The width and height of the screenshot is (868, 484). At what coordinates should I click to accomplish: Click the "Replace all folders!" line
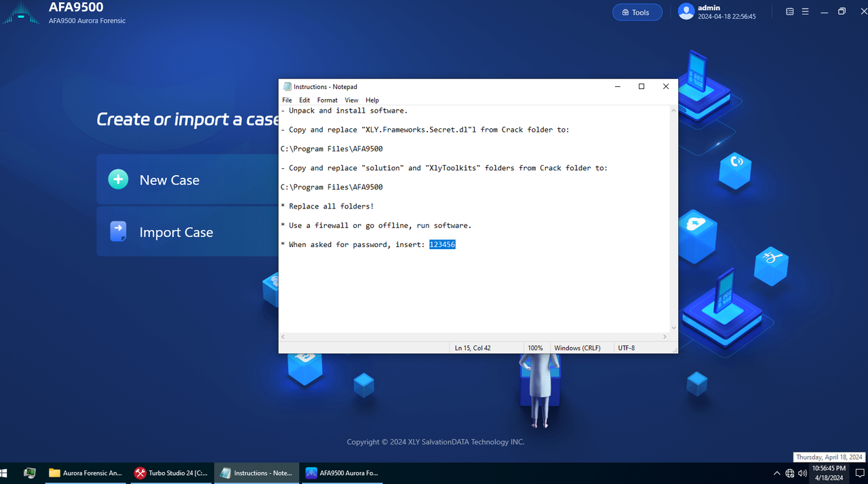coord(327,206)
